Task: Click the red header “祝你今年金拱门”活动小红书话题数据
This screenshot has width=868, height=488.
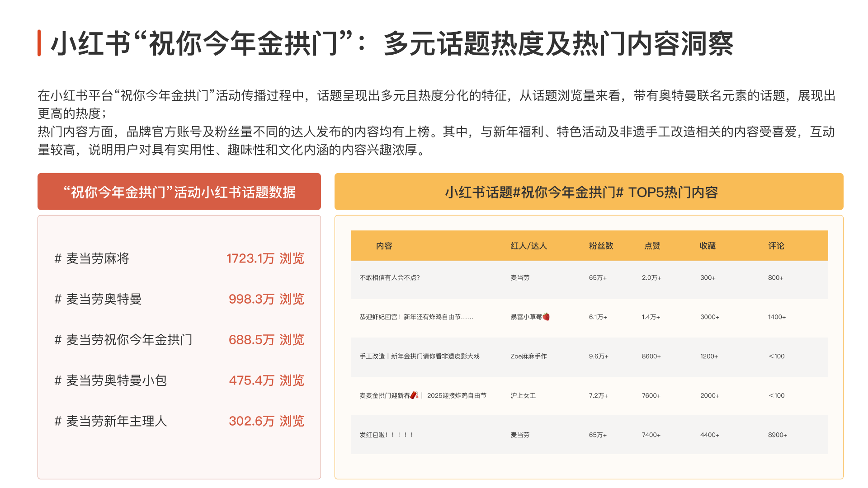Action: point(179,192)
